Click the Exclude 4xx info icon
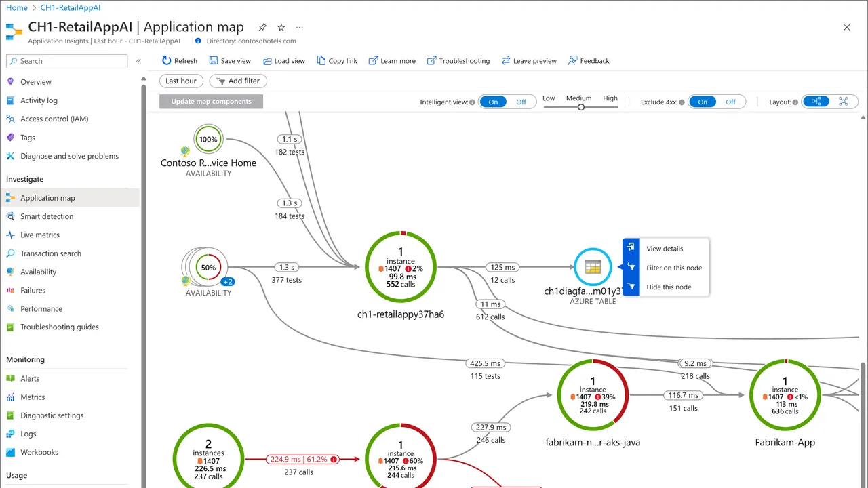Screen dimensions: 868x488 point(682,102)
